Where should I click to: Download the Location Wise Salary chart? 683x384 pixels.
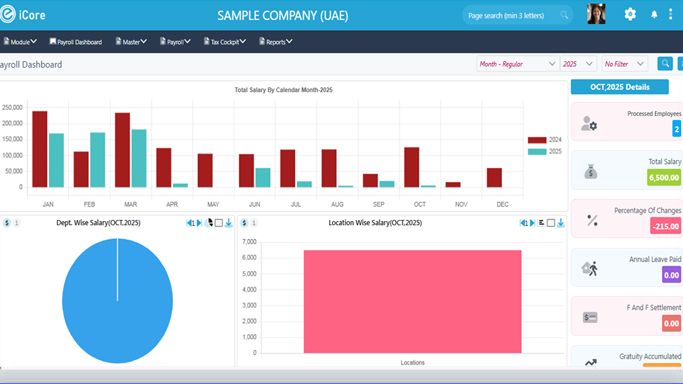pos(561,223)
